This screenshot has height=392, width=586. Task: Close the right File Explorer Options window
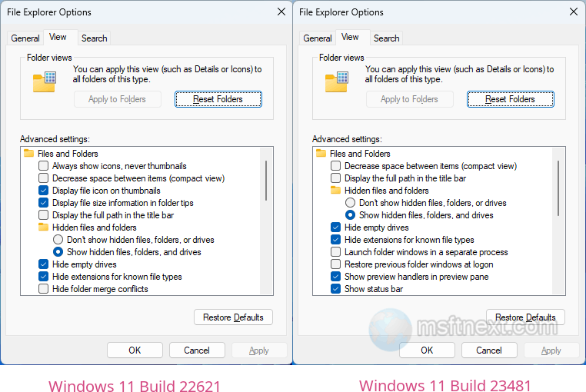click(x=574, y=12)
